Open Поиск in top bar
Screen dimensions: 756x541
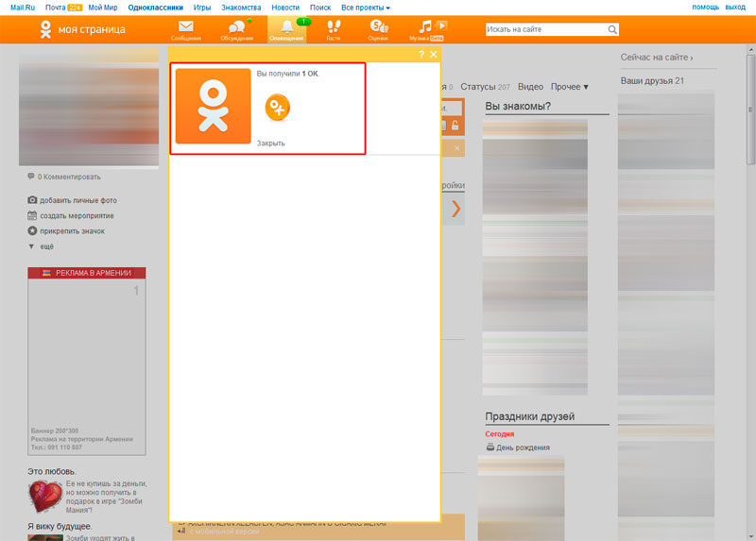pos(320,8)
